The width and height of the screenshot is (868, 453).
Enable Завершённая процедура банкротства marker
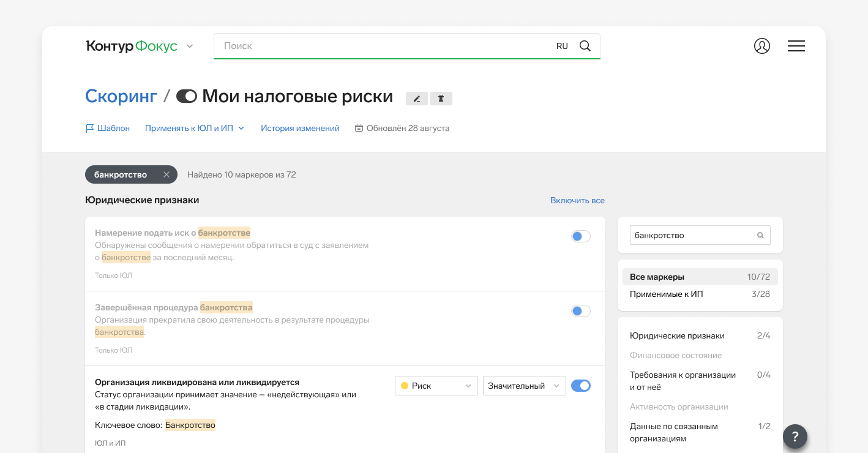(580, 311)
